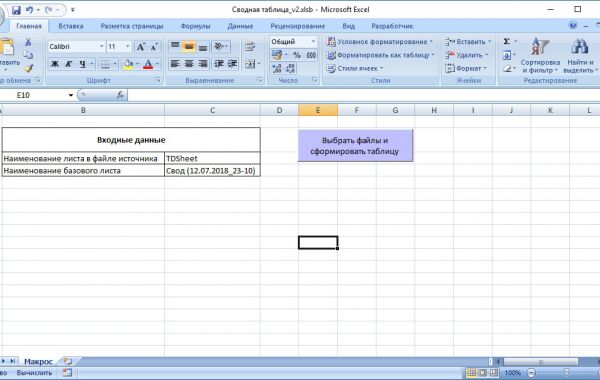Apply thousands separator 000 format
Screen dimensions: 600x380
click(311, 55)
